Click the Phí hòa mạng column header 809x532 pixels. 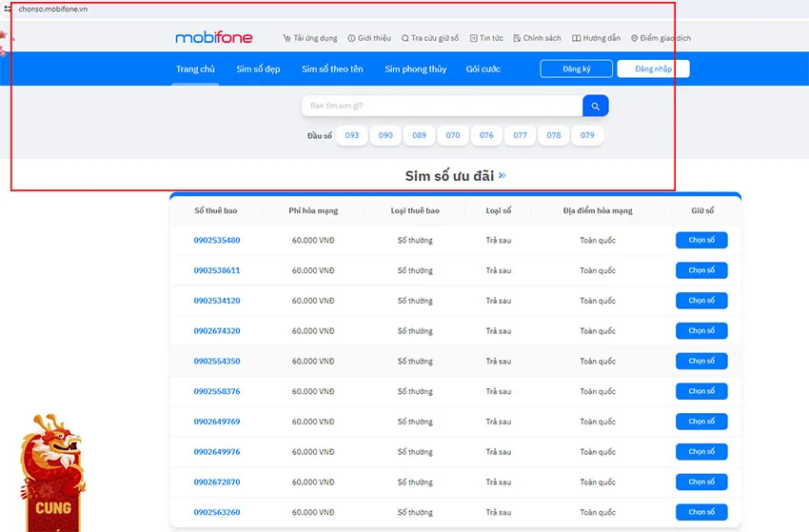(313, 210)
